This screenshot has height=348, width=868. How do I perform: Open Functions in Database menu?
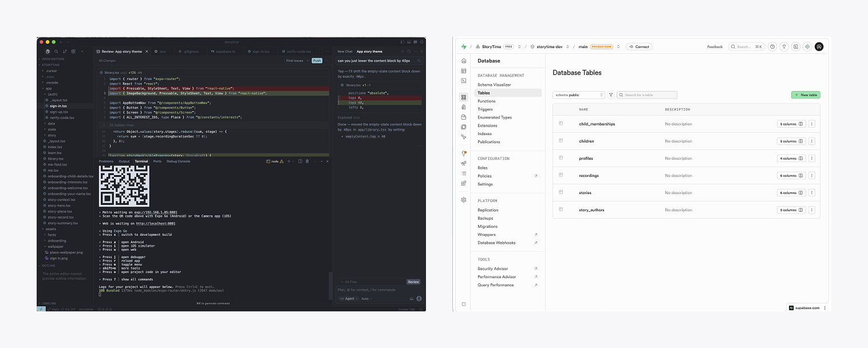pyautogui.click(x=487, y=101)
